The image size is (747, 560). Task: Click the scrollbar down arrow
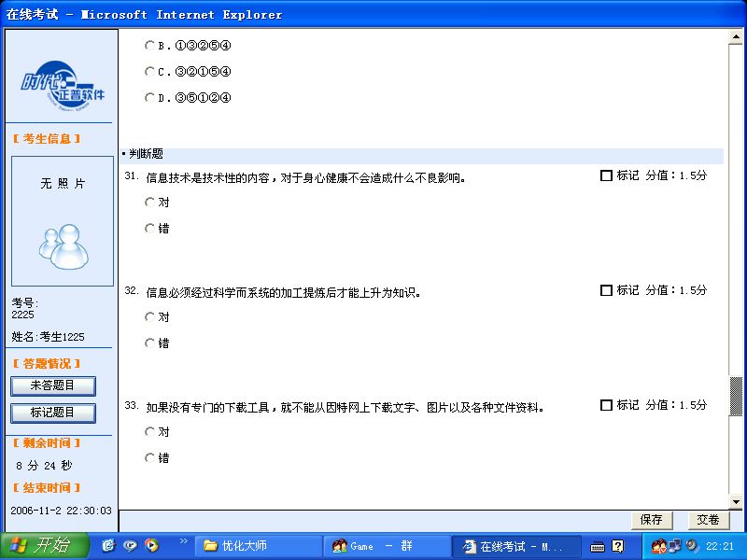pos(736,500)
